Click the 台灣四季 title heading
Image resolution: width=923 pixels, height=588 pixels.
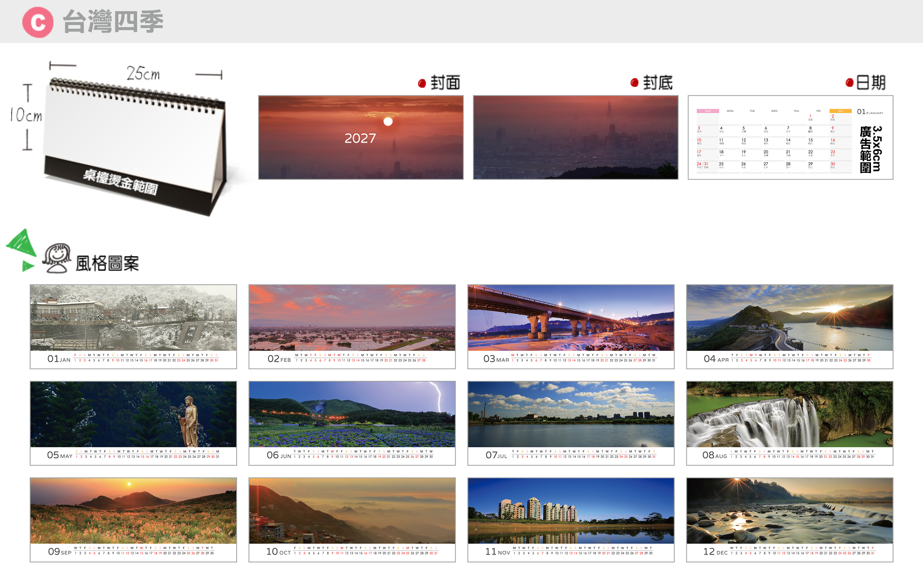113,21
